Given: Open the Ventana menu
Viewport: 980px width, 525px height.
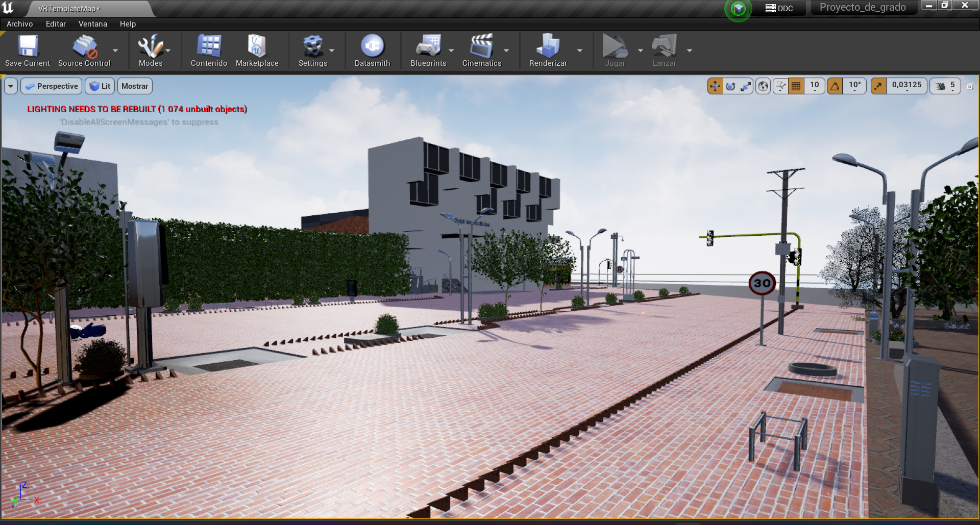Looking at the screenshot, I should [92, 24].
